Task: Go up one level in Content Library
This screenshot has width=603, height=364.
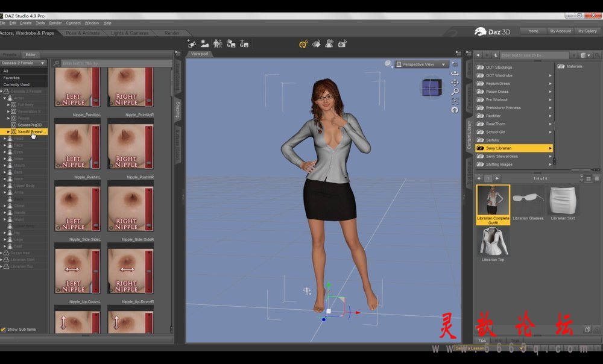Action: [x=495, y=55]
